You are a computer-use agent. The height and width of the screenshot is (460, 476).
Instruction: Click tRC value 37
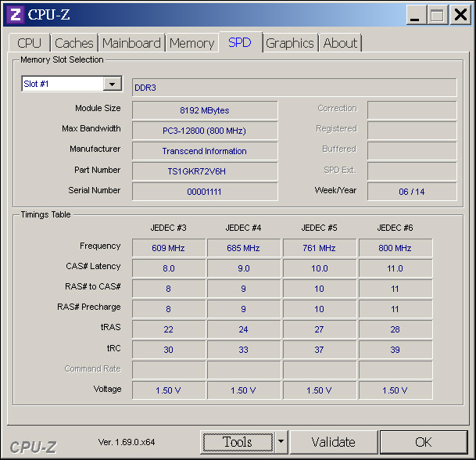pos(320,350)
